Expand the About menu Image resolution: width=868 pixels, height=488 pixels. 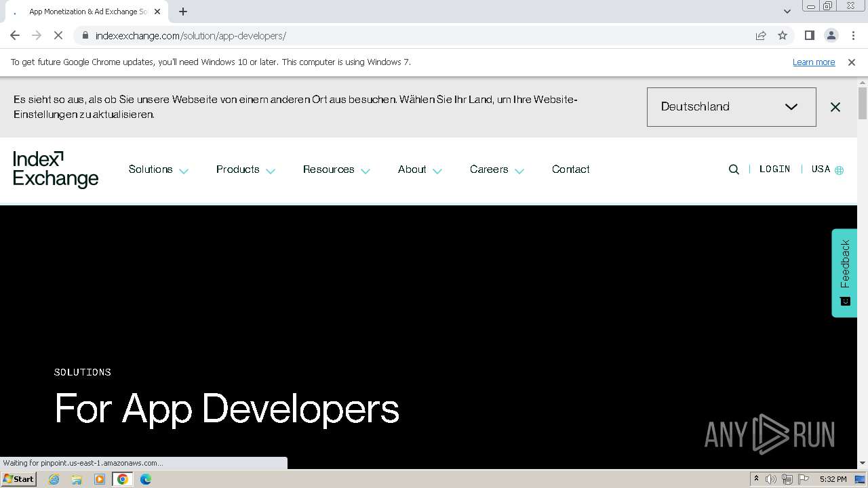click(420, 169)
